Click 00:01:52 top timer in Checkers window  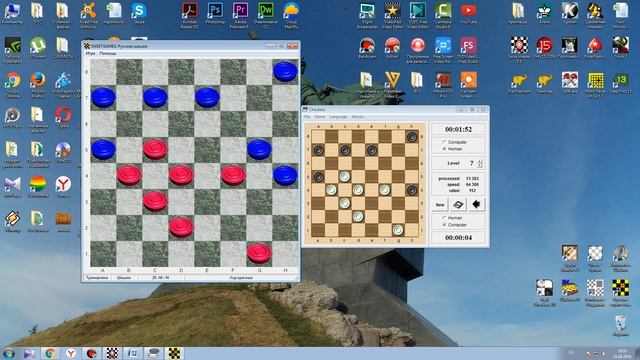458,129
